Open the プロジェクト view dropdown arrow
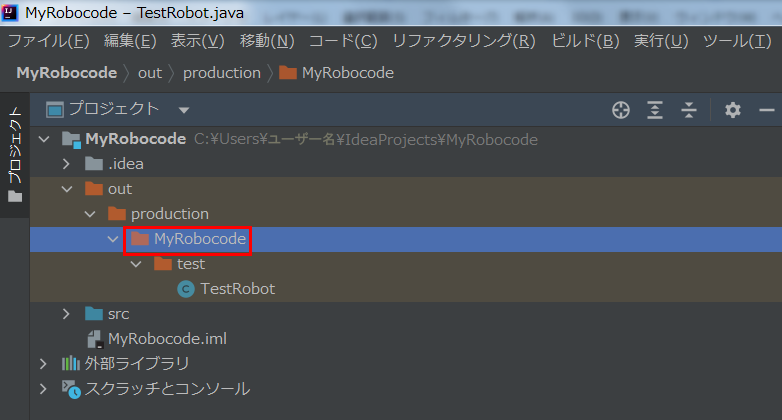This screenshot has height=420, width=782. tap(184, 110)
